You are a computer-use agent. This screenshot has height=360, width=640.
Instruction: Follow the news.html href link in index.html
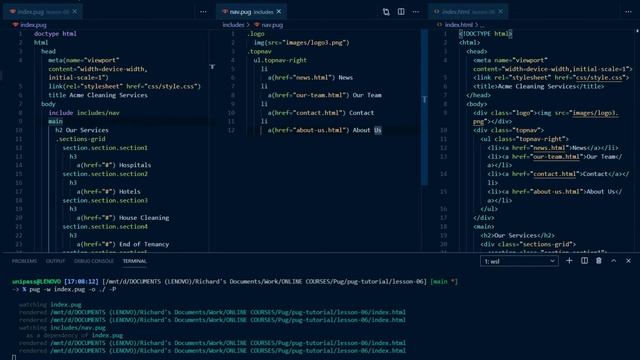pos(549,148)
